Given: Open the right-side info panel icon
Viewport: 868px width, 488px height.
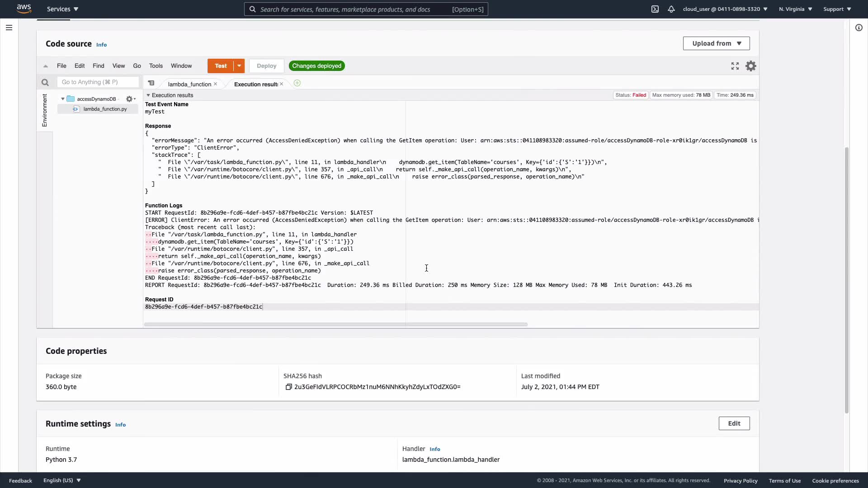Looking at the screenshot, I should pyautogui.click(x=859, y=28).
